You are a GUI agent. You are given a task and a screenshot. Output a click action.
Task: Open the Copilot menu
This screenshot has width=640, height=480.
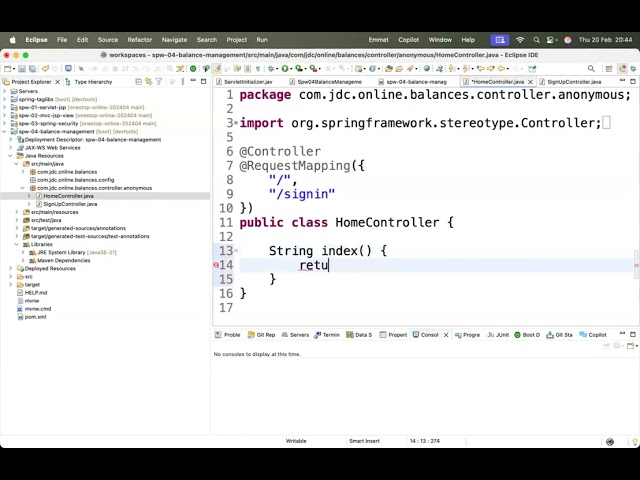(409, 40)
